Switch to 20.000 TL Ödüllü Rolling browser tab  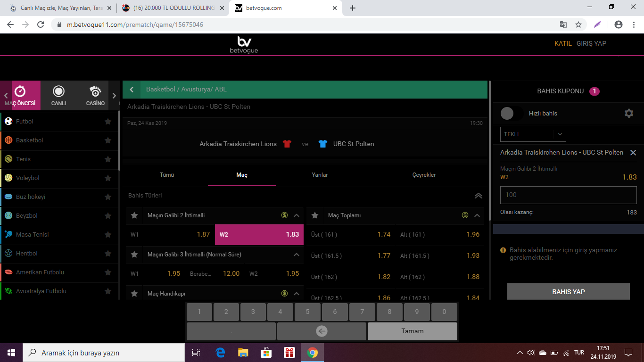173,8
